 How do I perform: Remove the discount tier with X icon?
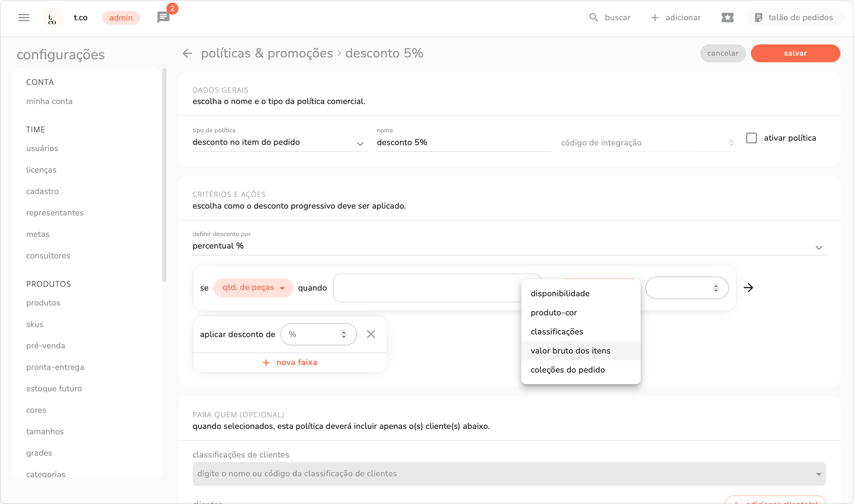pos(370,334)
